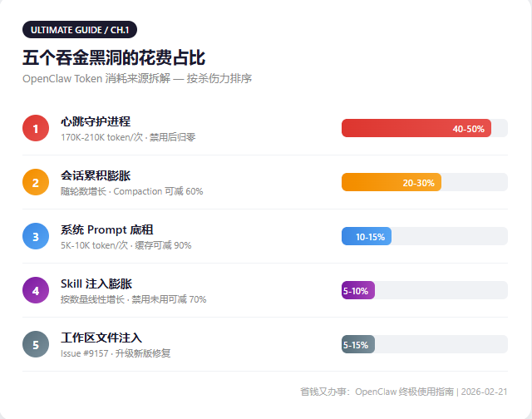Click the blue 10-15% progress bar
532x419 pixels.
(x=367, y=236)
